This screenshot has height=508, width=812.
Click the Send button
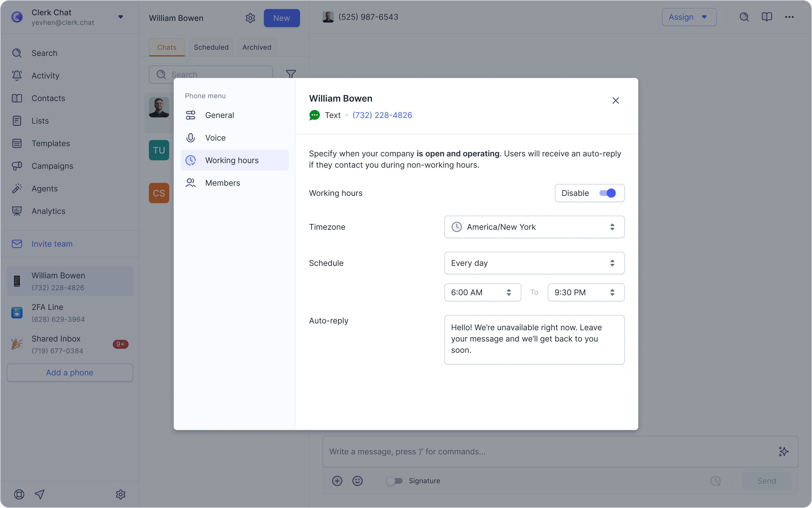(766, 481)
